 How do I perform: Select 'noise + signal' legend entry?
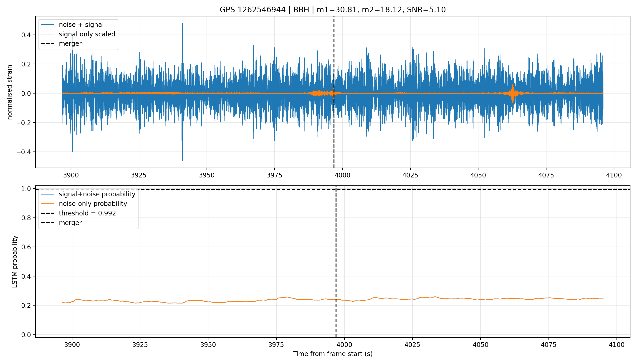(81, 25)
